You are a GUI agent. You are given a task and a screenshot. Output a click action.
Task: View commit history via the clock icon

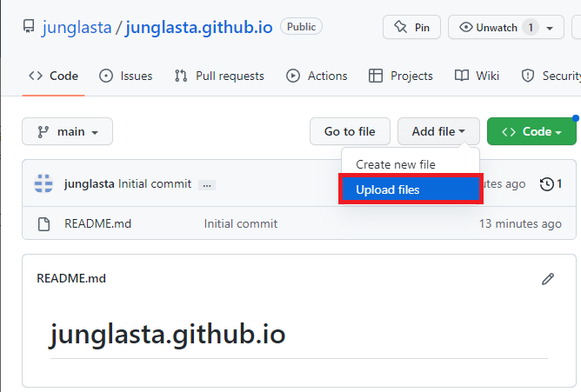coord(551,184)
